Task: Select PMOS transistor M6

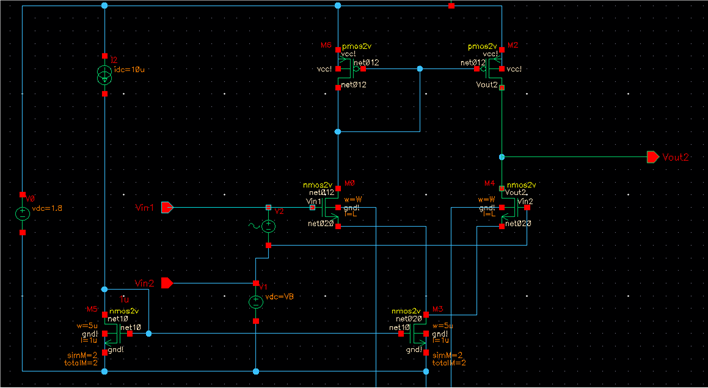Action: point(348,69)
